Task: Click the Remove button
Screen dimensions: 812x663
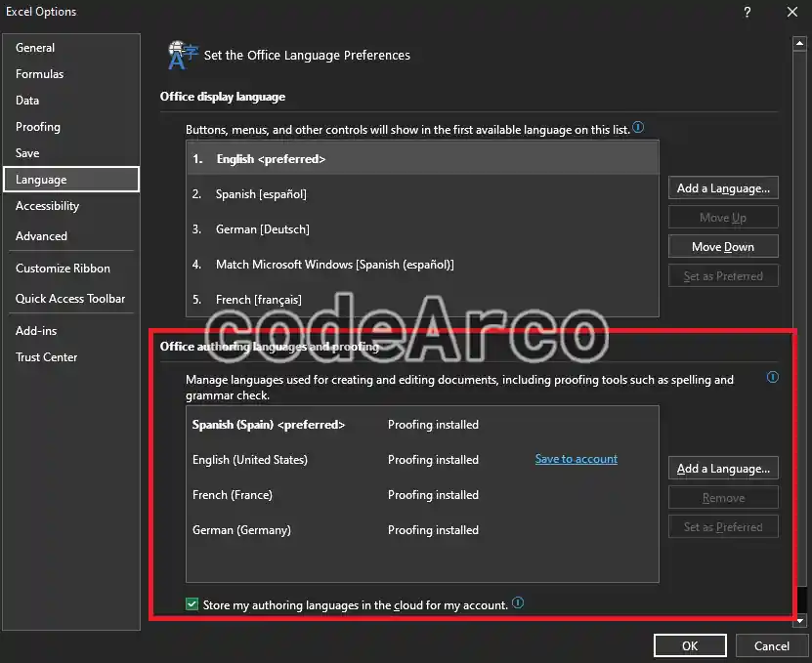Action: pyautogui.click(x=723, y=498)
